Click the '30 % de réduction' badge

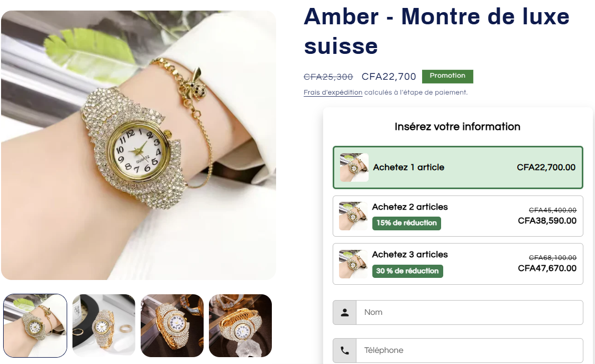click(408, 271)
